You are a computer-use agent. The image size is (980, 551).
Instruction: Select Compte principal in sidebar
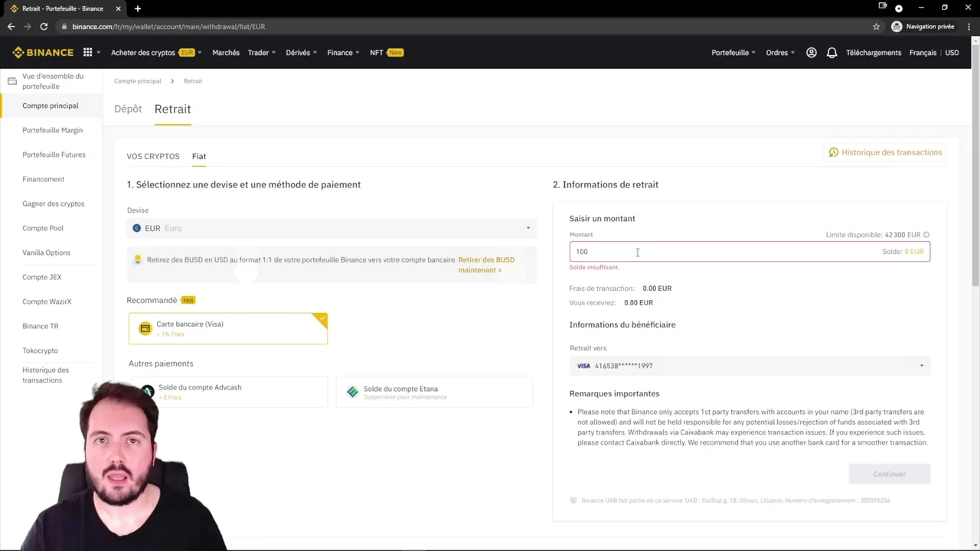pos(51,106)
